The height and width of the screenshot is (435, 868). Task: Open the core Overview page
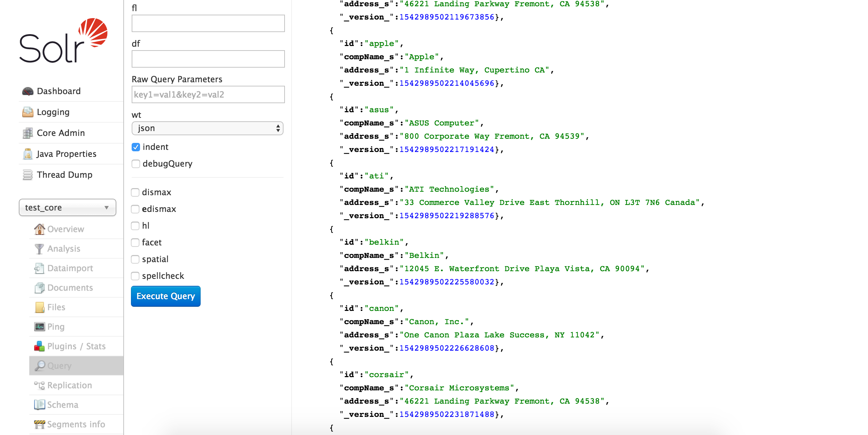pyautogui.click(x=65, y=229)
